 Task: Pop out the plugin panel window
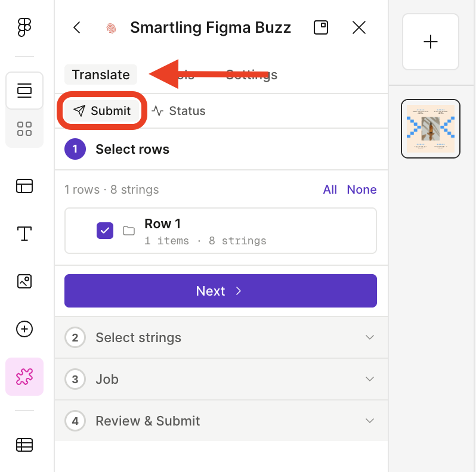click(x=320, y=27)
